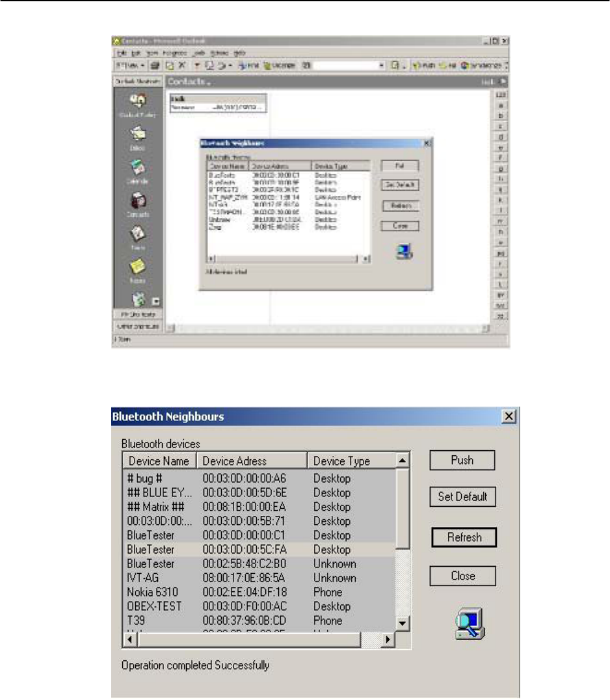This screenshot has height=700, width=610.
Task: Click vertical scrollbar down arrow in large dialog
Action: point(402,623)
